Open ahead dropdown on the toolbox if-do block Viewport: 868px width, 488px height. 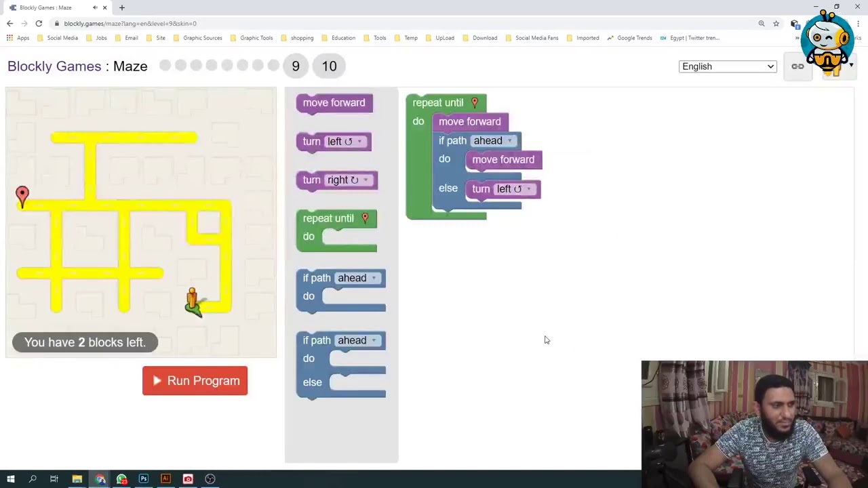coord(357,278)
